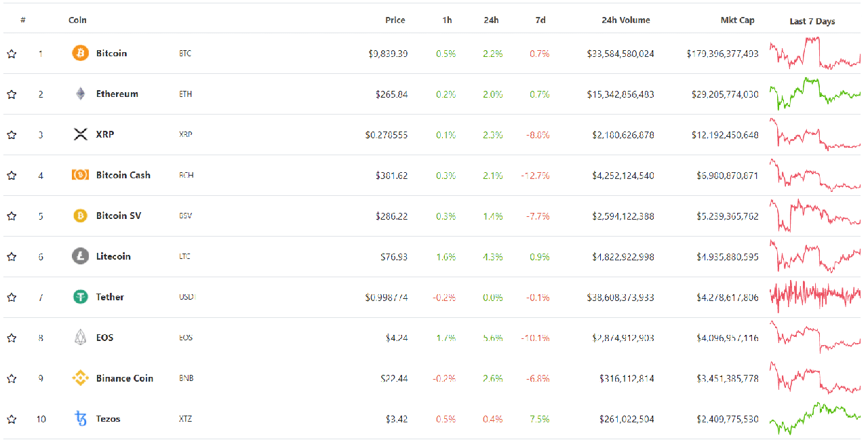
Task: Click the Ethereum diamond logo icon
Action: coord(80,94)
